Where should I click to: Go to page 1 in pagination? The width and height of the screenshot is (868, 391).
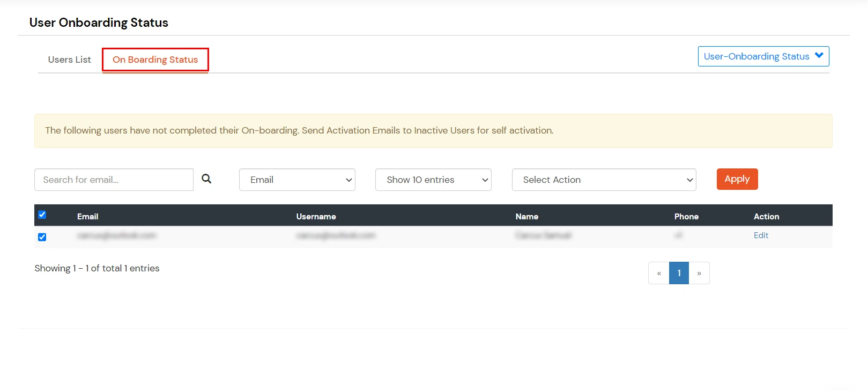679,273
